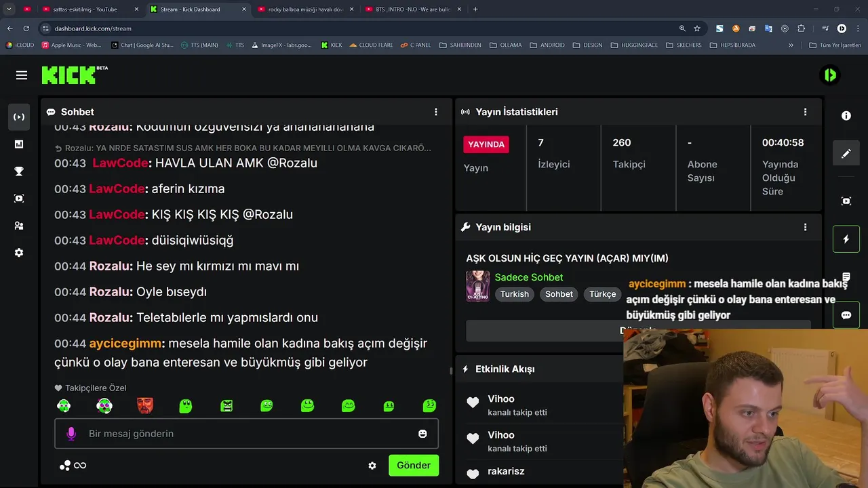
Task: Click the info icon in right sidebar
Action: [x=846, y=116]
